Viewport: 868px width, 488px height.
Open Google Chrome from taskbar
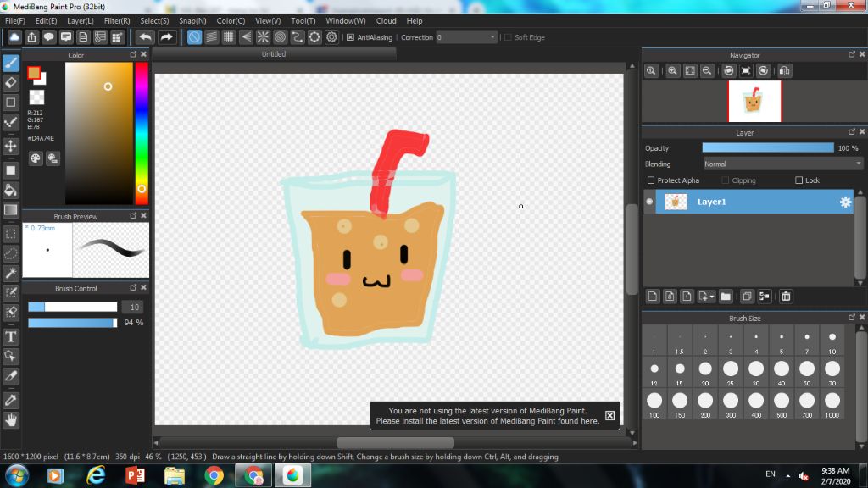pos(214,476)
